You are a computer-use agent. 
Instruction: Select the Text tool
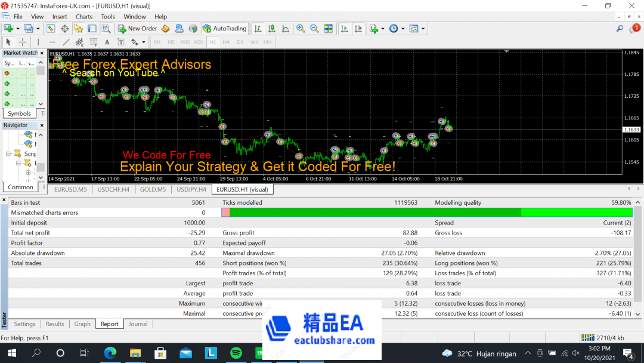click(107, 42)
